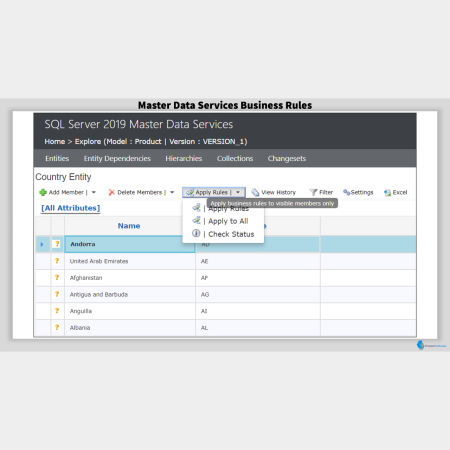The image size is (450, 450).
Task: Sort by the Name column header
Action: pyautogui.click(x=129, y=226)
